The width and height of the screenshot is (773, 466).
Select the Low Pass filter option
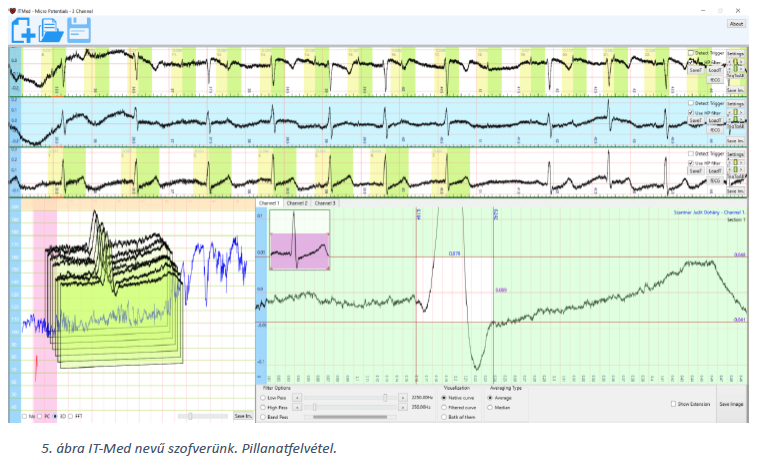pos(263,397)
